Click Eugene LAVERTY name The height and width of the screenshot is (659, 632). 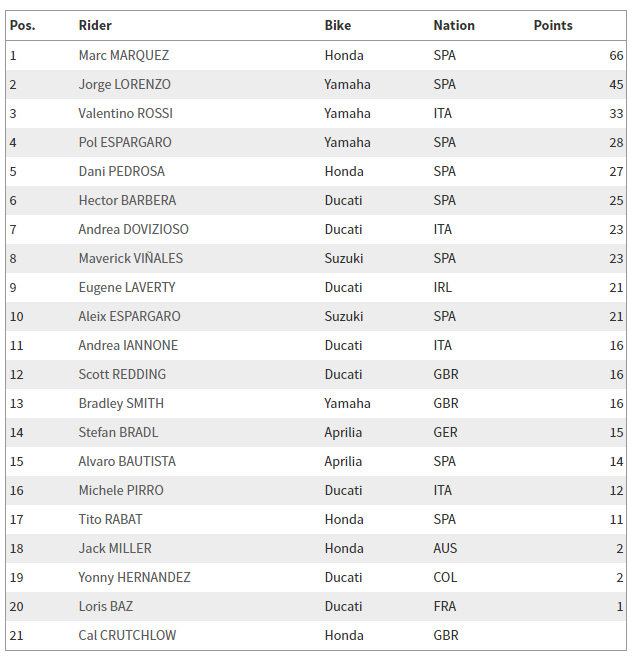[x=126, y=287]
